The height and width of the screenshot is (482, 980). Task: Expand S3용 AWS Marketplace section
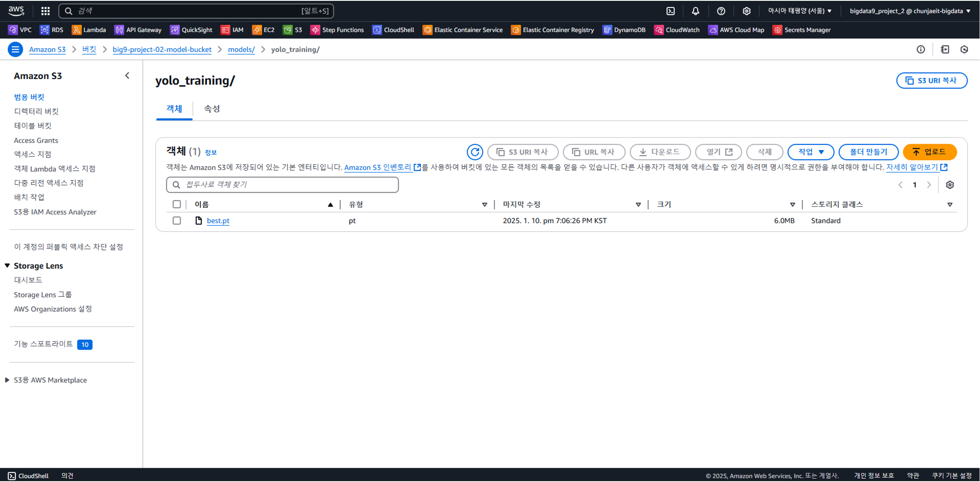click(x=7, y=380)
